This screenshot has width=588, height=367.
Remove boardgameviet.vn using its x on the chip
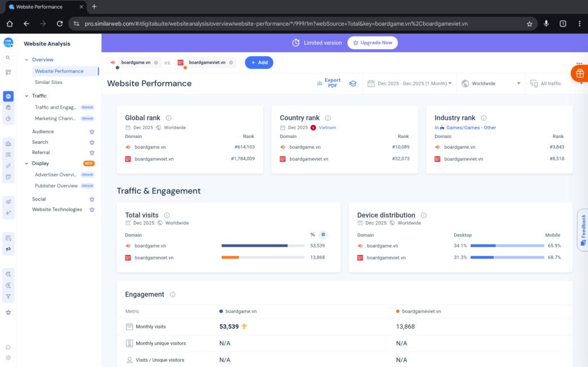tap(232, 62)
